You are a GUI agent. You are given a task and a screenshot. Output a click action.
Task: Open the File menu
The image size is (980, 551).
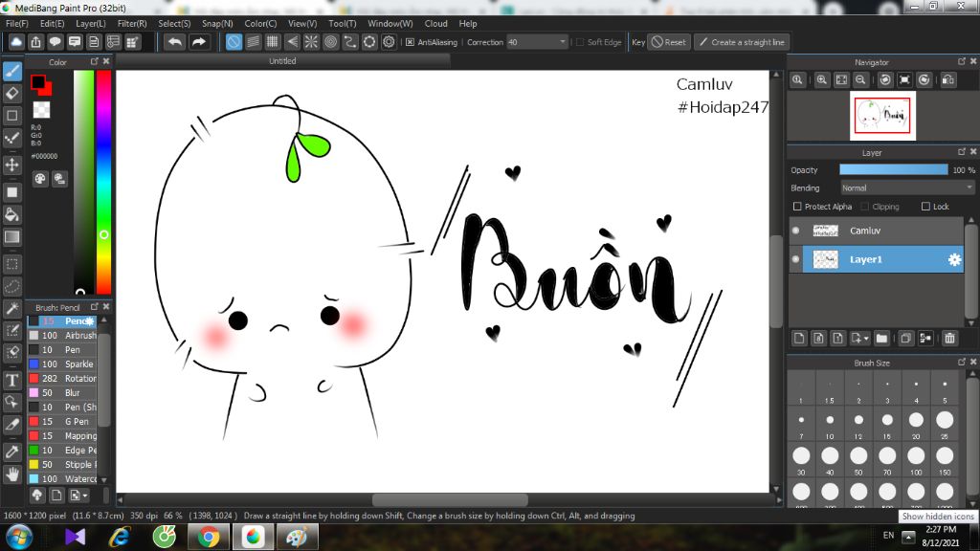point(17,24)
